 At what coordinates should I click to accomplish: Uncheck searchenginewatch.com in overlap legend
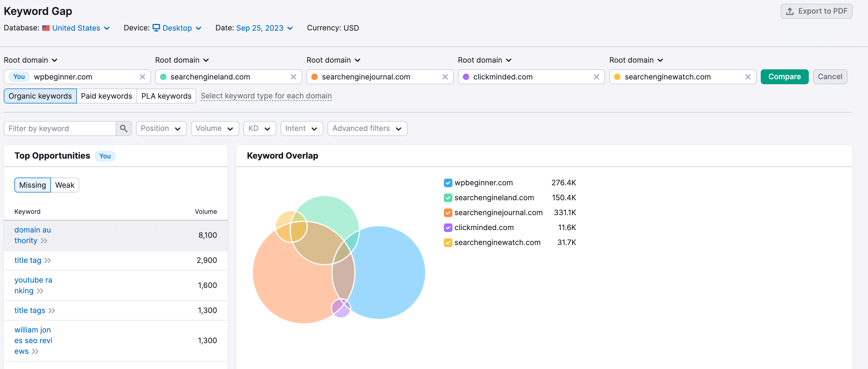click(448, 243)
